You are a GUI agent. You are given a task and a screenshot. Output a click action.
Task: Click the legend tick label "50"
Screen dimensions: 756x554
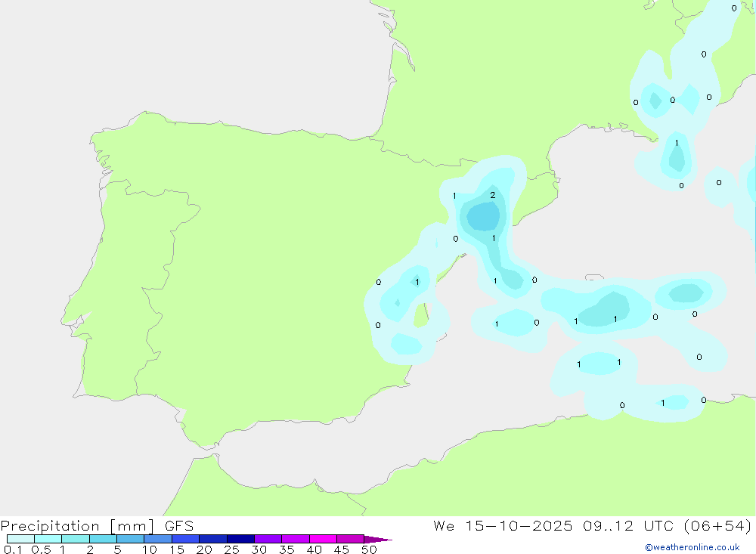point(369,549)
